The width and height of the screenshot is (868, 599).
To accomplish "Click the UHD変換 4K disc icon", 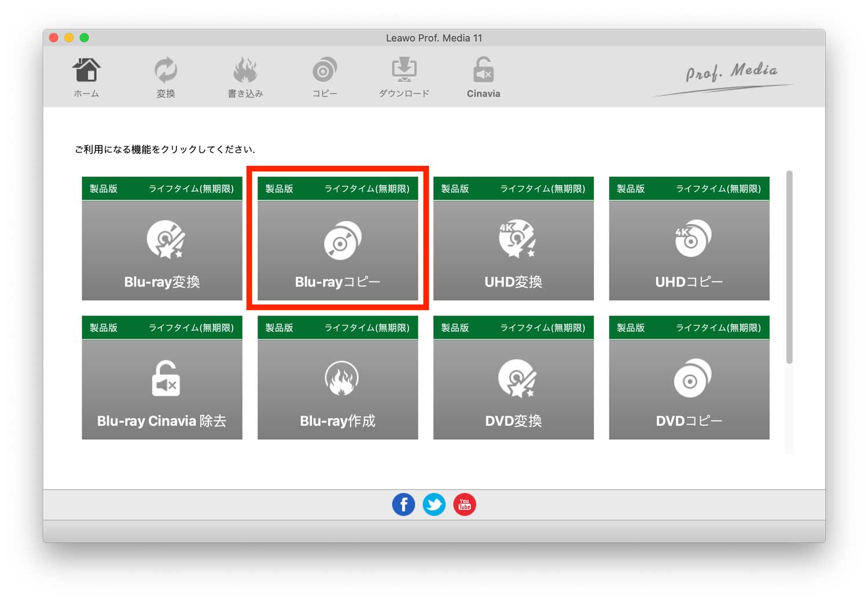I will coord(517,238).
